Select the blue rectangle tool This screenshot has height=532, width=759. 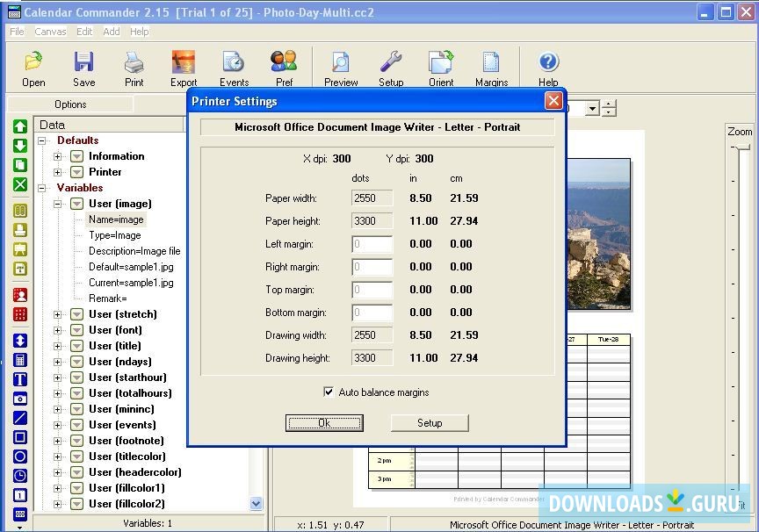tap(20, 437)
